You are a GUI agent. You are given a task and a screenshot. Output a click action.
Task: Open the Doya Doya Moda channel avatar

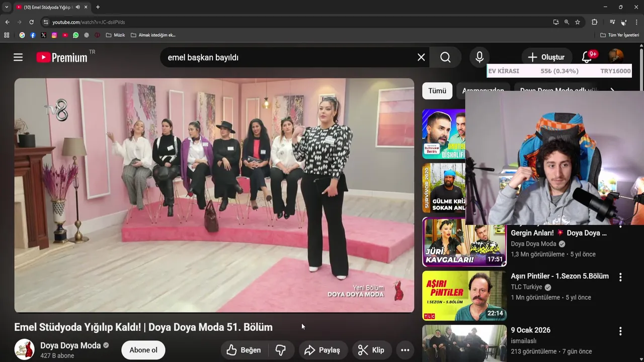point(24,350)
